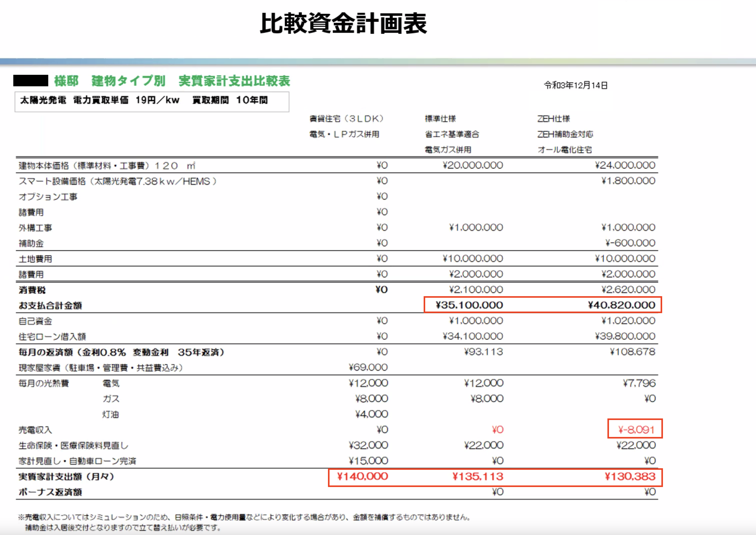The height and width of the screenshot is (535, 756).
Task: Click the green 実質家計支出比較表 heading
Action: [x=234, y=81]
